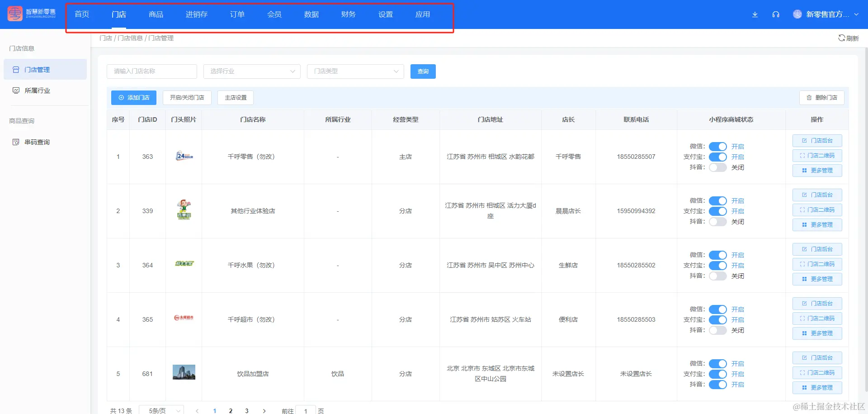Open 更多管理 for store 681
868x414 pixels.
click(817, 388)
